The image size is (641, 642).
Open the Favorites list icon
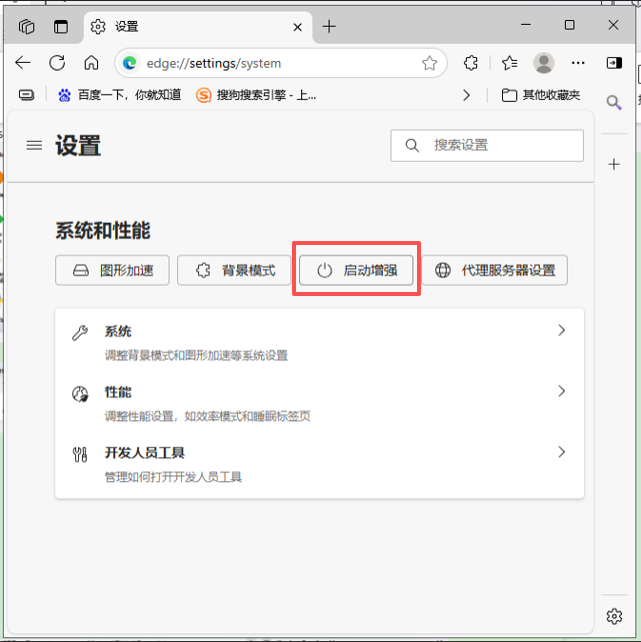(x=509, y=63)
